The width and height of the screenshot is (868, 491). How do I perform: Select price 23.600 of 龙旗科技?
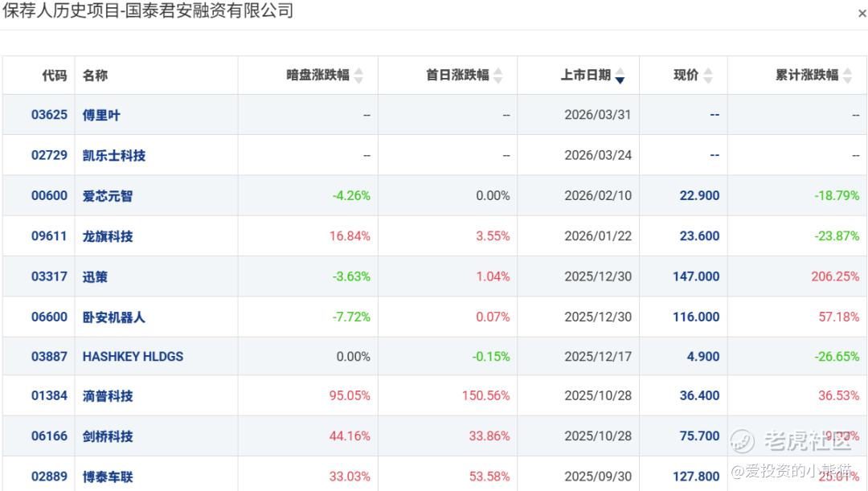700,235
